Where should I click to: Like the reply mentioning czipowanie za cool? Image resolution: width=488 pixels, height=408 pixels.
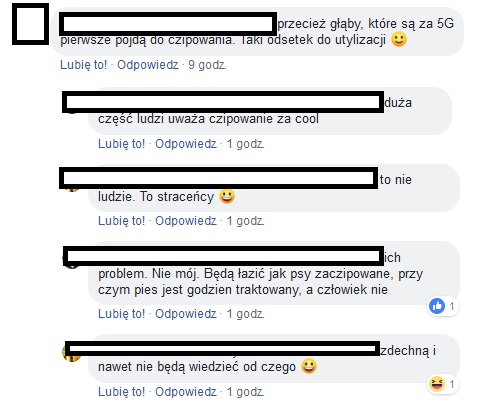click(x=121, y=144)
